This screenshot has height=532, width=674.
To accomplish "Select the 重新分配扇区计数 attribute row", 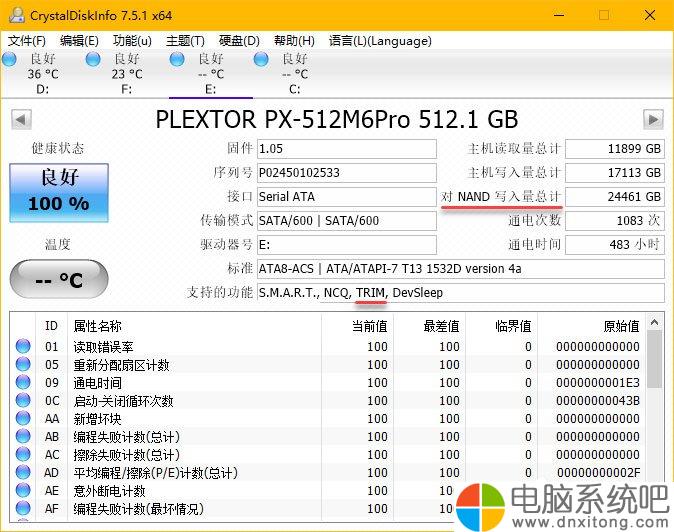I will point(328,364).
